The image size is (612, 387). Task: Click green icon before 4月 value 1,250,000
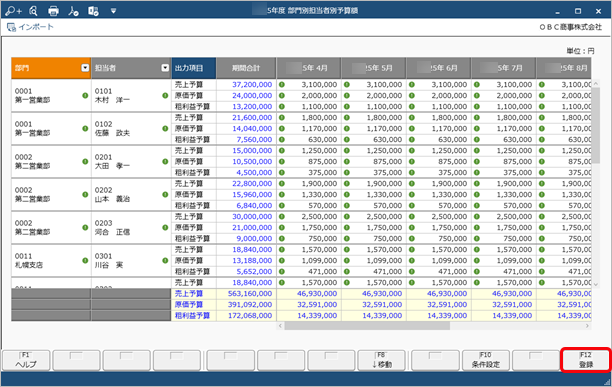(282, 151)
